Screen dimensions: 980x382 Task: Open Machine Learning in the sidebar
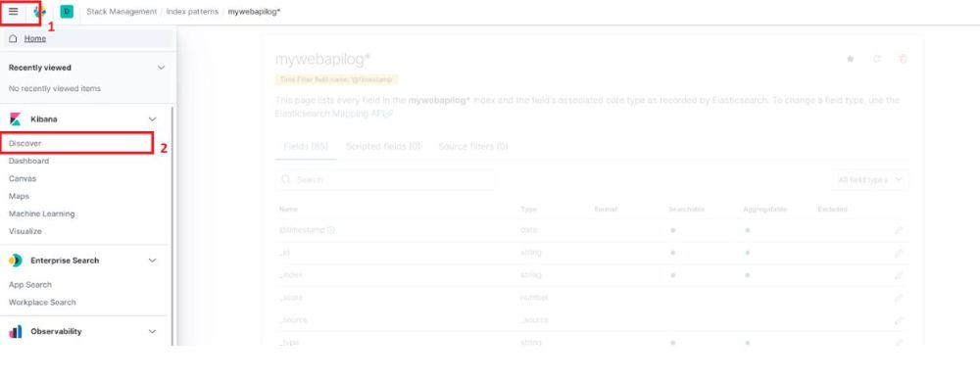point(41,214)
